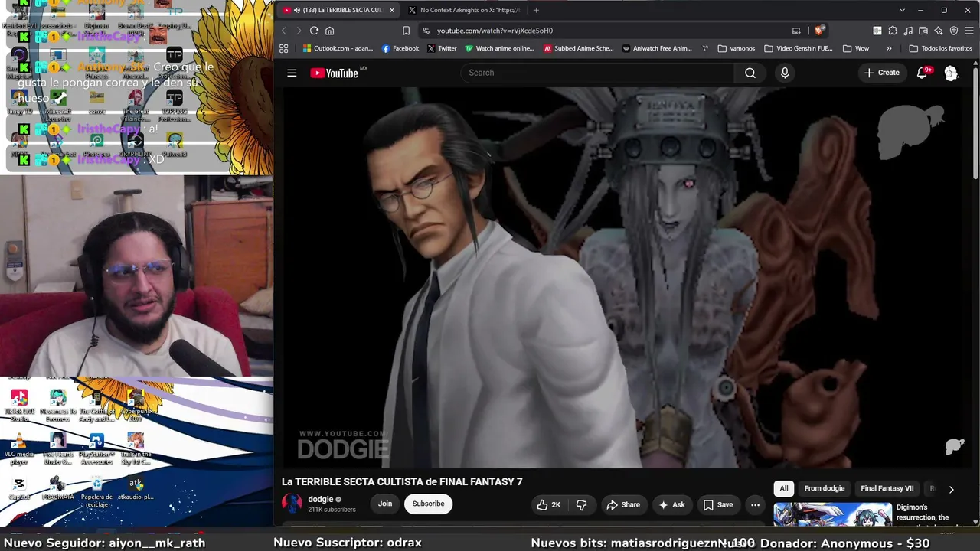Click the Join channel button
Screen dimensions: 980x551
(385, 504)
